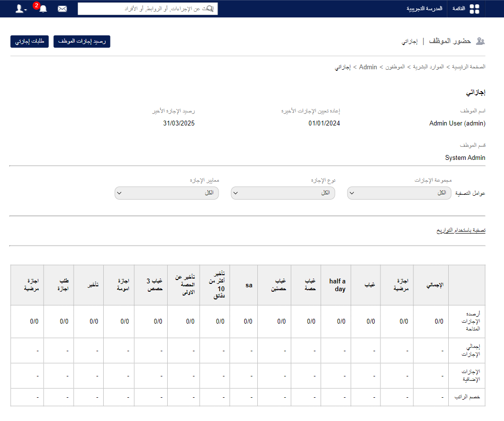Image resolution: width=504 pixels, height=421 pixels.
Task: Click the search magnifier icon
Action: click(210, 9)
